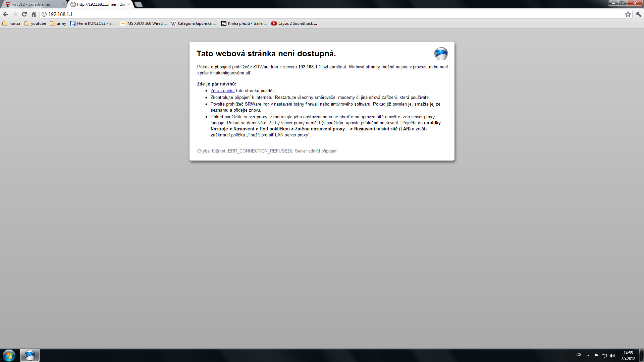
Task: Open the wrench settings menu
Action: 638,14
